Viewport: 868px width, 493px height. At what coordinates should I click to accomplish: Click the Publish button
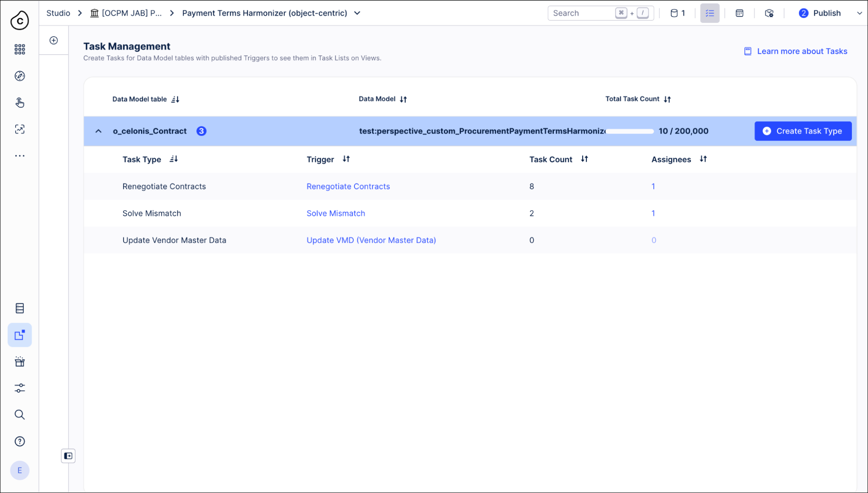point(820,13)
